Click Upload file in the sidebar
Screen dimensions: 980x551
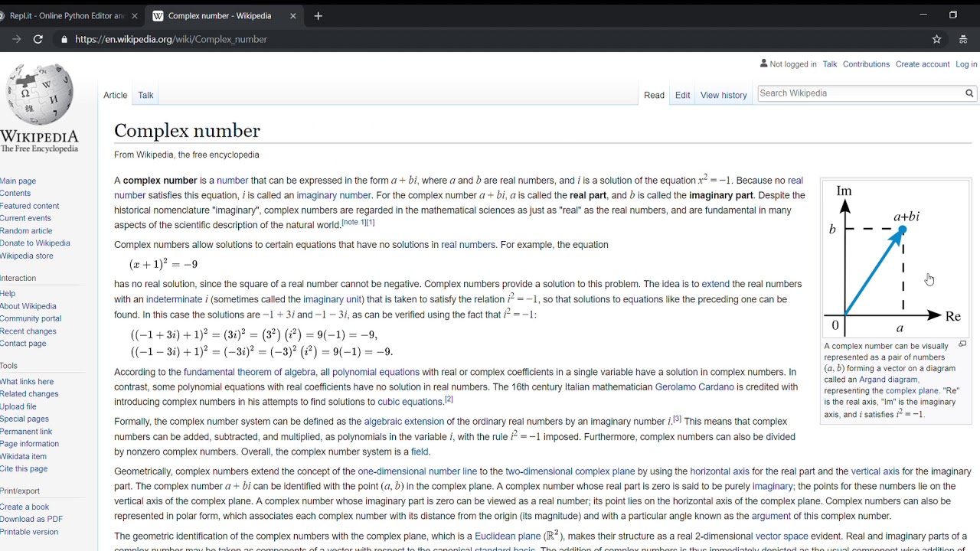point(18,406)
